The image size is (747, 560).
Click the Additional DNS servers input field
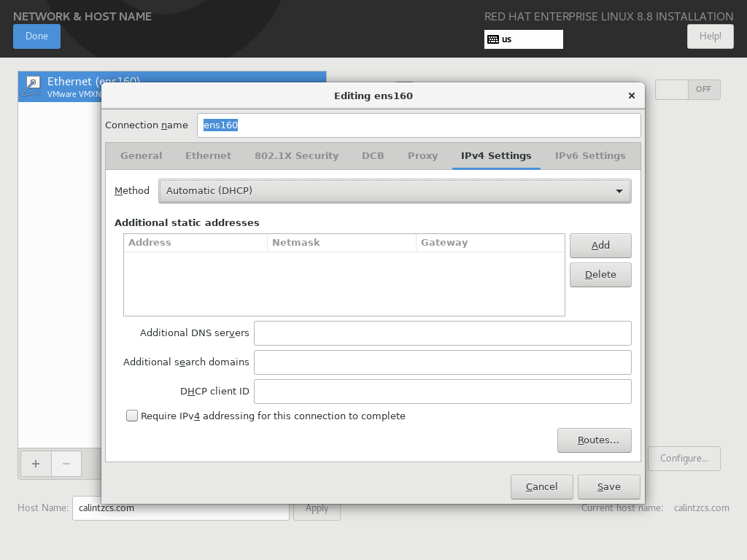pos(442,332)
